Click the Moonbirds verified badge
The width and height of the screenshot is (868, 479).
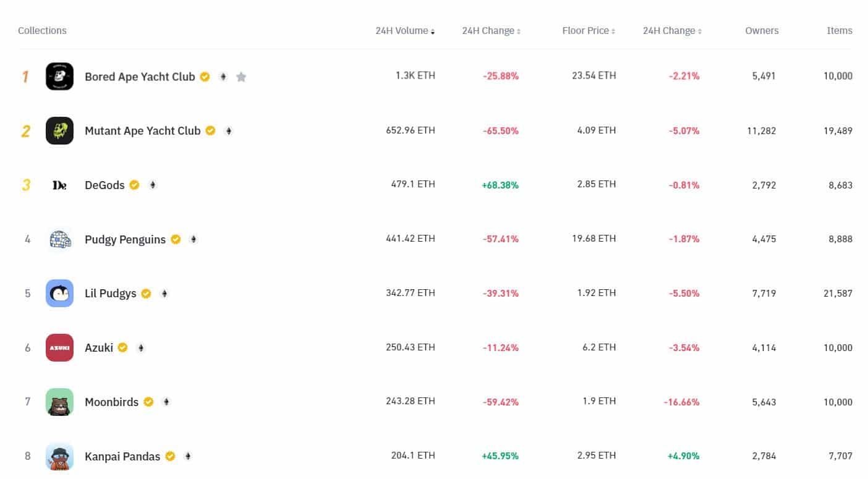148,402
